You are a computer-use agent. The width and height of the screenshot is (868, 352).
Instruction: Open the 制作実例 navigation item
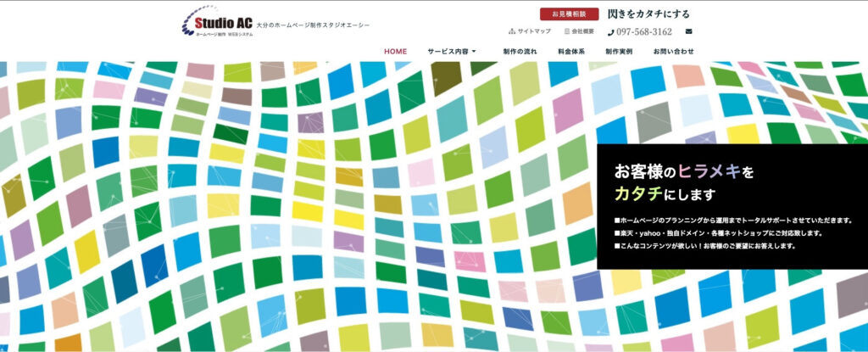(x=619, y=52)
